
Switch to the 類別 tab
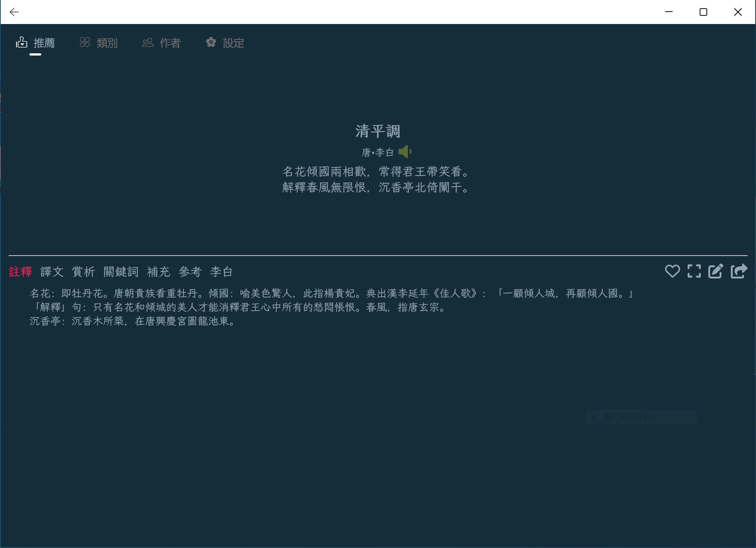click(x=99, y=43)
